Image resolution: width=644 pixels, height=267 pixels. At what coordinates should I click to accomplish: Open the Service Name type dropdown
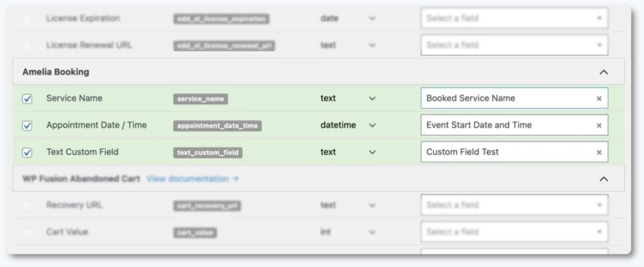372,99
